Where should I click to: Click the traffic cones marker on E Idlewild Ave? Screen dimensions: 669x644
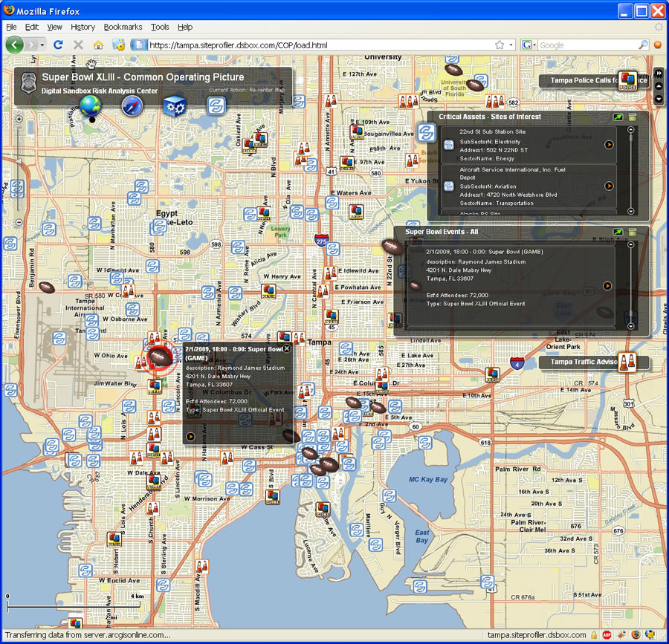tap(330, 273)
